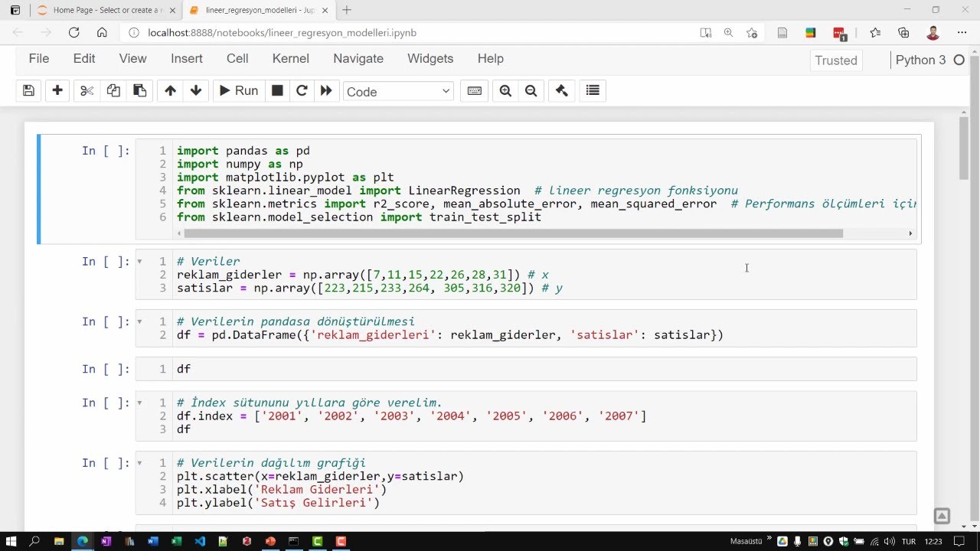This screenshot has height=551, width=980.
Task: Open the Kernel menu
Action: coord(291,58)
